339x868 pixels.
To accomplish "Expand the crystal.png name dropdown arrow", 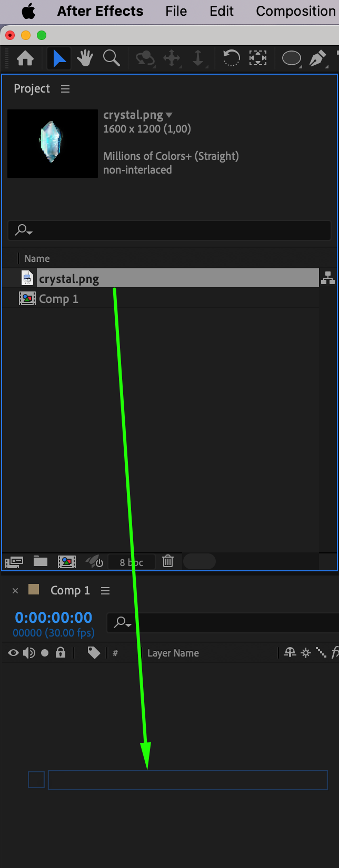I will coord(169,115).
